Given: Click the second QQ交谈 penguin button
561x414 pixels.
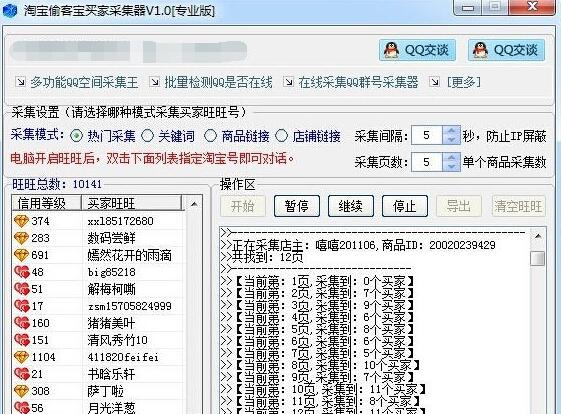Looking at the screenshot, I should (506, 50).
